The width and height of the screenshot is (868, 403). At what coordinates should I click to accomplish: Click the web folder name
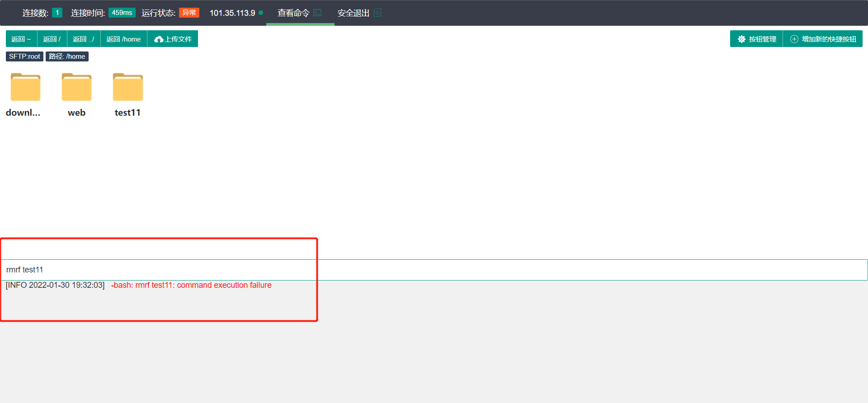pos(76,112)
